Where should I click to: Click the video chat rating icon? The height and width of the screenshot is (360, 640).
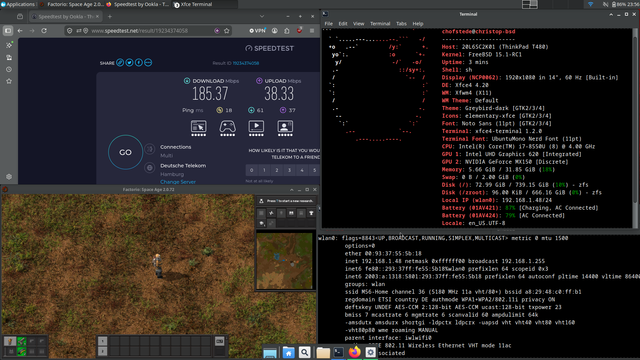pyautogui.click(x=285, y=128)
